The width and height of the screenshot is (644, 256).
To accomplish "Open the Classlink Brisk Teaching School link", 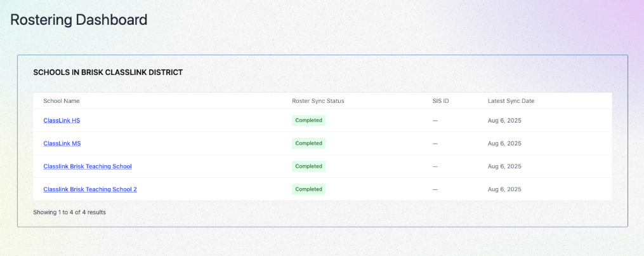I will (x=87, y=166).
